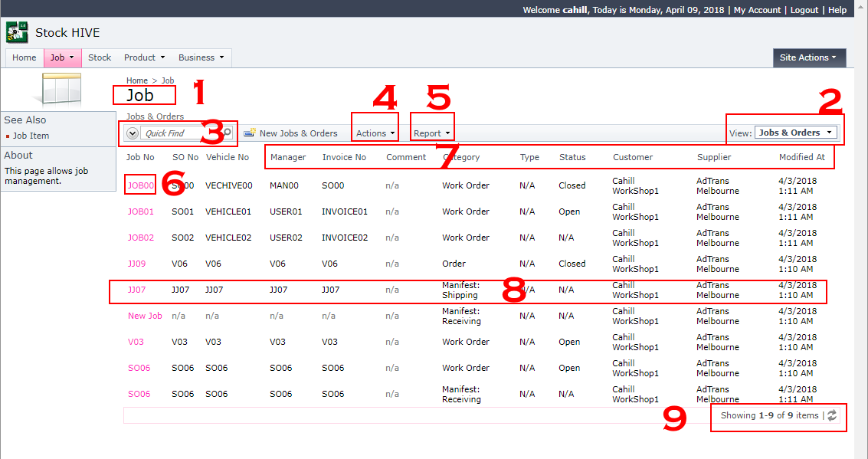Open My Account in header
868x459 pixels.
coord(757,10)
